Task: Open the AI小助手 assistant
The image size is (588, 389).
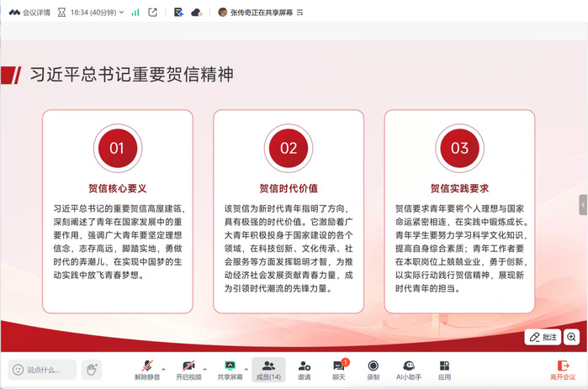Action: click(408, 369)
